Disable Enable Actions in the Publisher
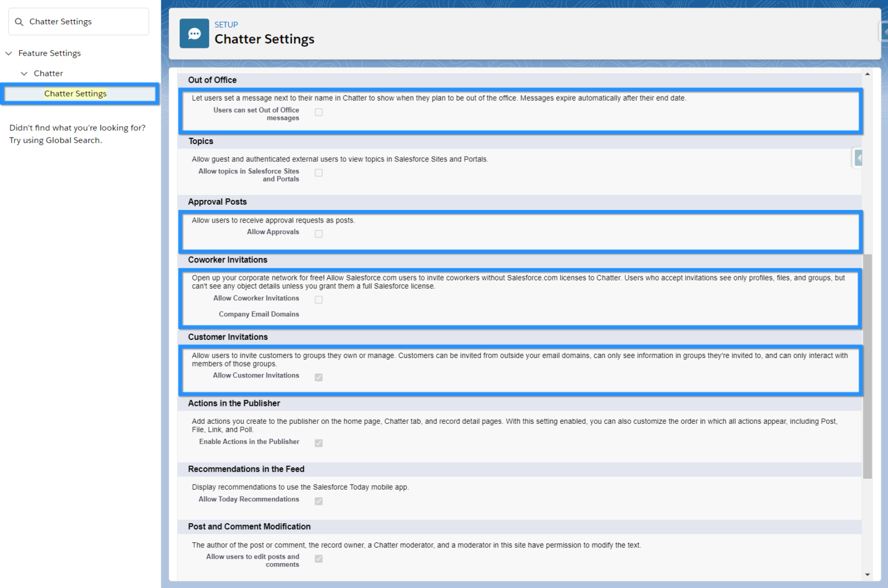This screenshot has width=888, height=588. [x=319, y=443]
